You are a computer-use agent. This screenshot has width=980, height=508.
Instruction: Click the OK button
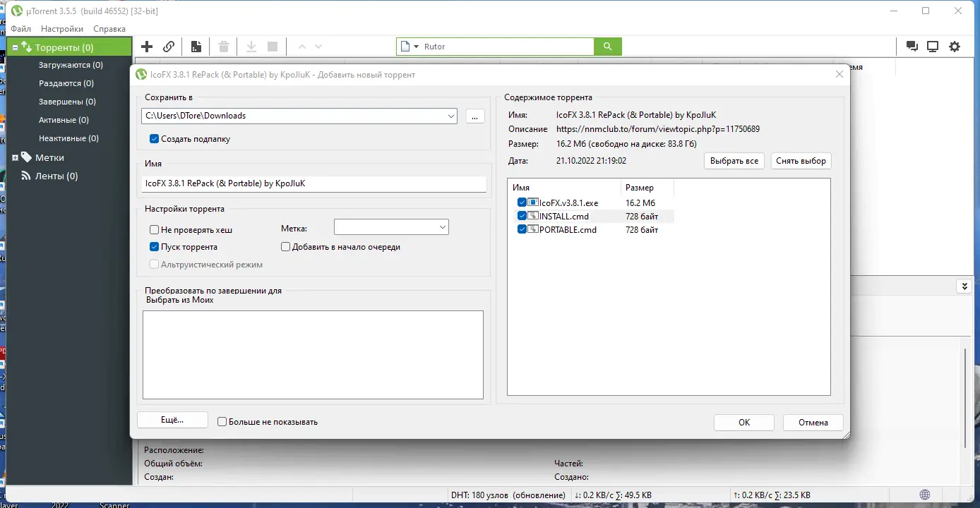tap(744, 422)
